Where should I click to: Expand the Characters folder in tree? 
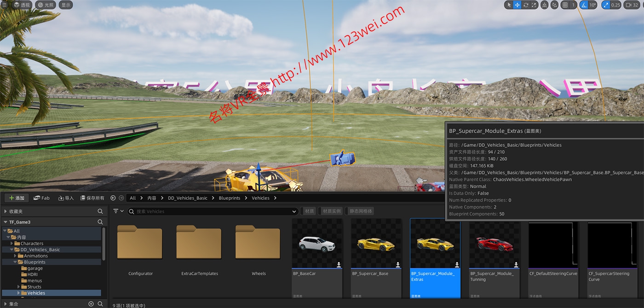[12, 244]
